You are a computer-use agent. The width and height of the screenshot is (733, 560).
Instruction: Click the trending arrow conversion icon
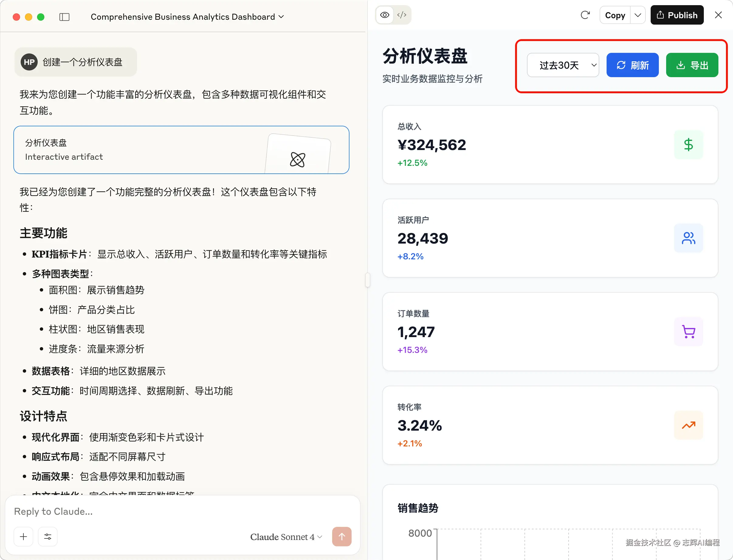688,425
